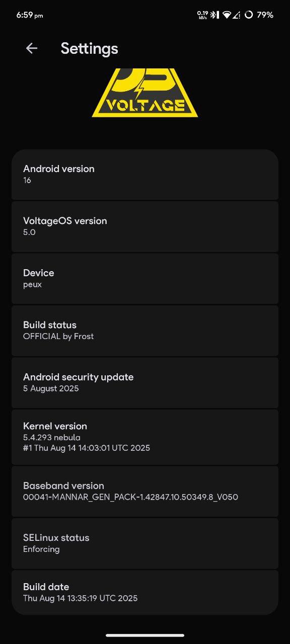This screenshot has width=290, height=644.
Task: Tap the Wi-Fi status bar icon
Action: click(x=227, y=15)
